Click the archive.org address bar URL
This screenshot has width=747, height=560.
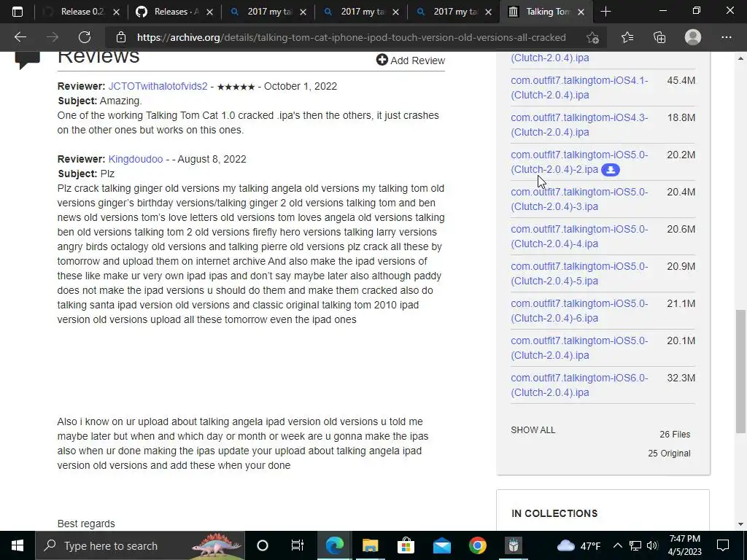(351, 37)
